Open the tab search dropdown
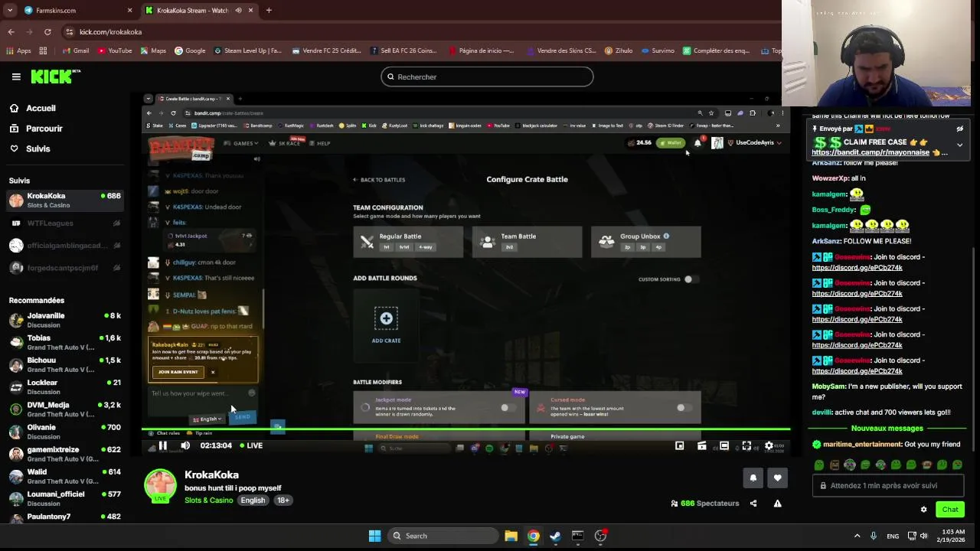This screenshot has height=551, width=980. click(10, 11)
